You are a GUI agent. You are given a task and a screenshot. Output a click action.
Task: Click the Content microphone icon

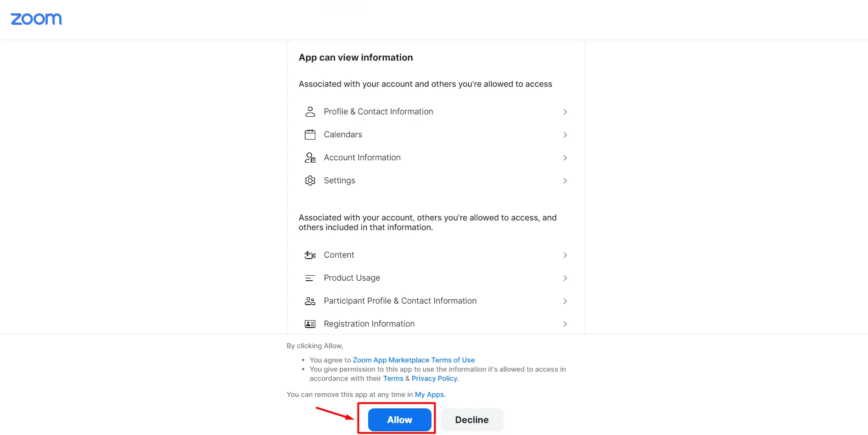click(310, 255)
